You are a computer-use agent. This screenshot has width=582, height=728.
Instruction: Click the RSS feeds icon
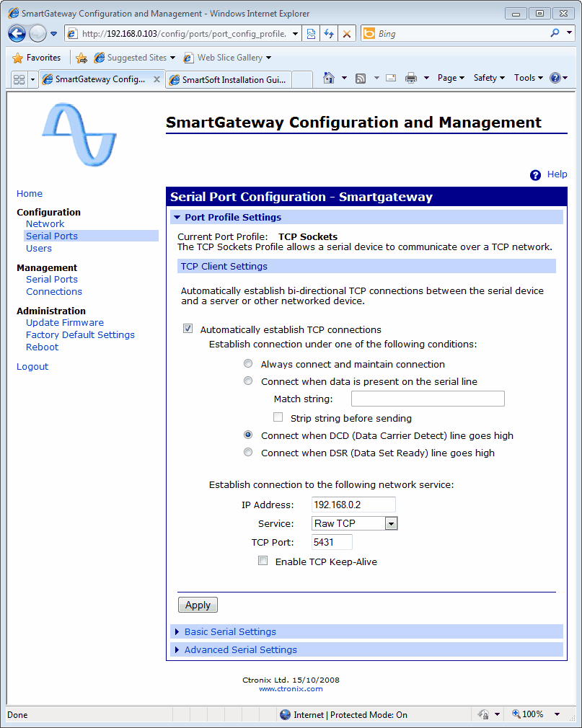361,79
